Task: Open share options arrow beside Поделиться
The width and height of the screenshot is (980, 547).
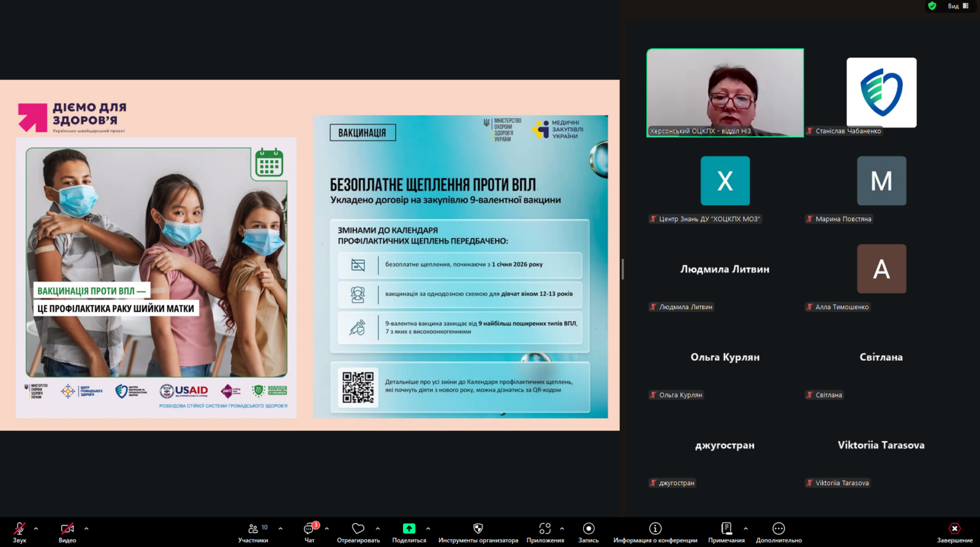Action: point(428,528)
